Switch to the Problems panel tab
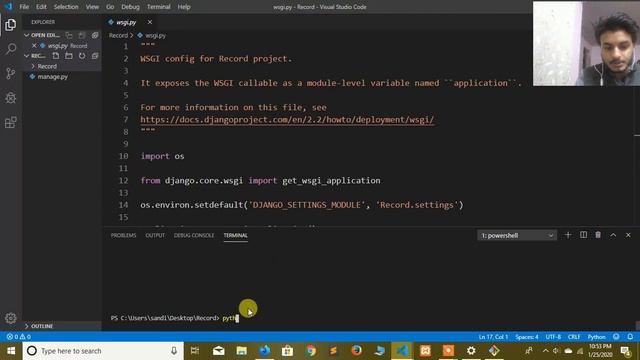 (x=123, y=236)
